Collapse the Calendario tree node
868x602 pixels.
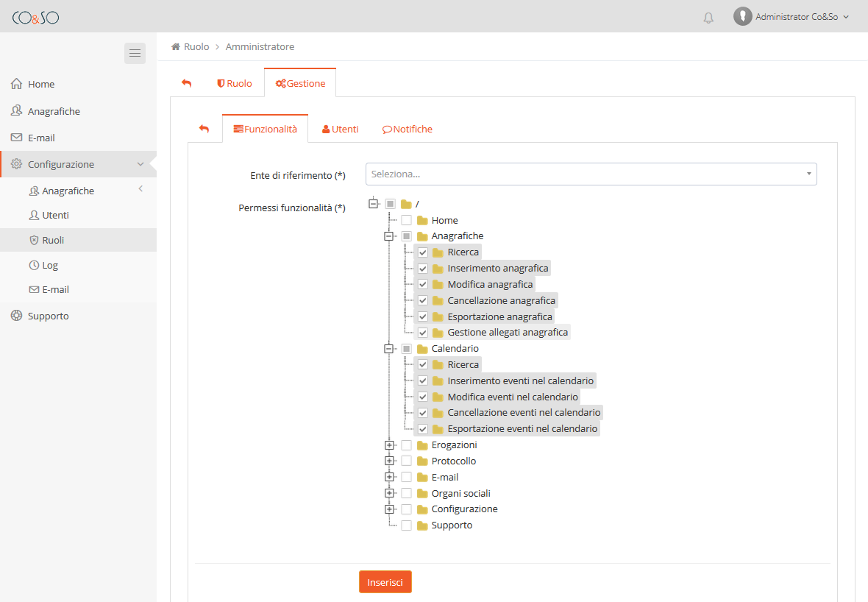389,348
